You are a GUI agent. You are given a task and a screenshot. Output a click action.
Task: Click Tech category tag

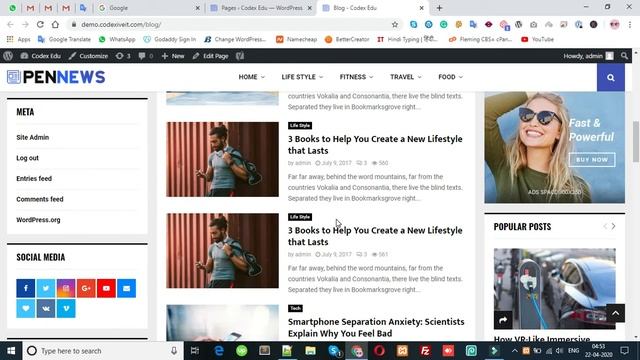295,308
